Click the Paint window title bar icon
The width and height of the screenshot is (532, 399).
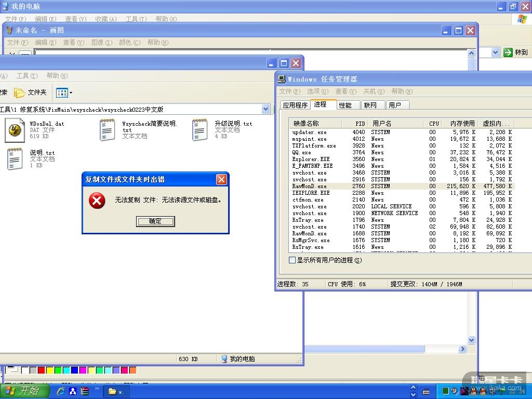9,30
